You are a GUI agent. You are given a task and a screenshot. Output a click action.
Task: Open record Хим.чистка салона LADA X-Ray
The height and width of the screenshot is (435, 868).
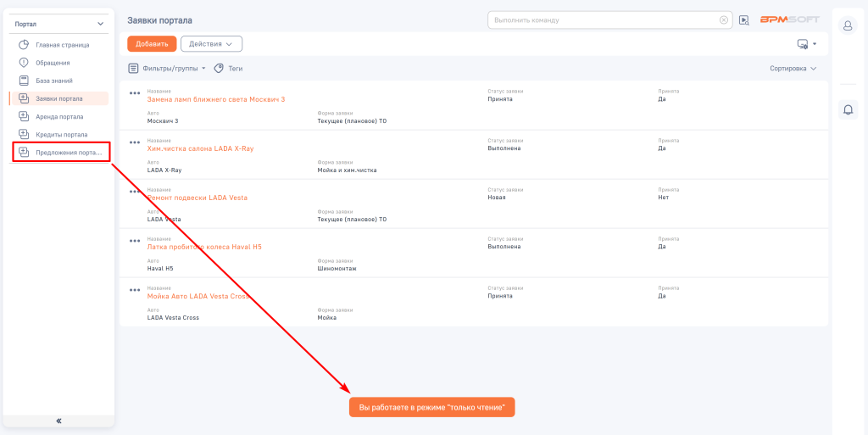[200, 149]
